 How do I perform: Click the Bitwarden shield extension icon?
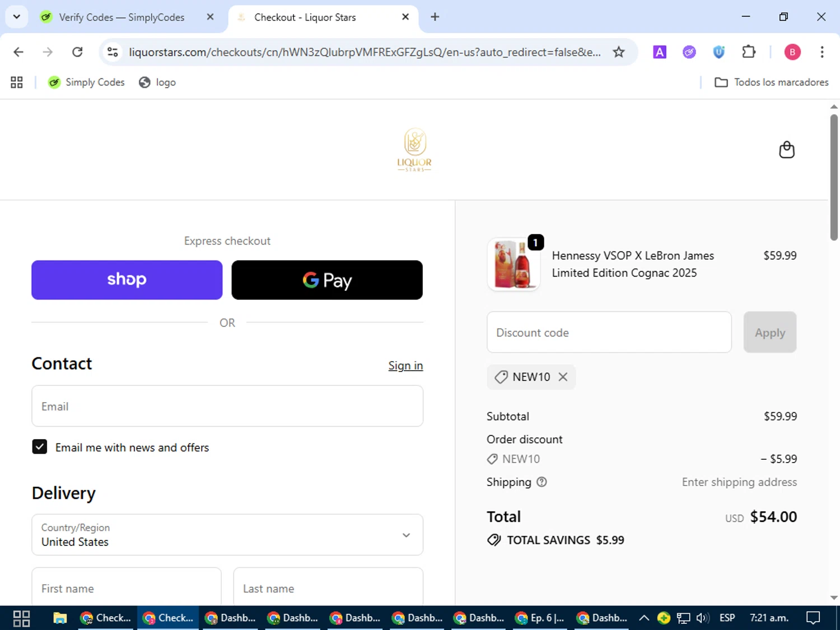pyautogui.click(x=718, y=52)
